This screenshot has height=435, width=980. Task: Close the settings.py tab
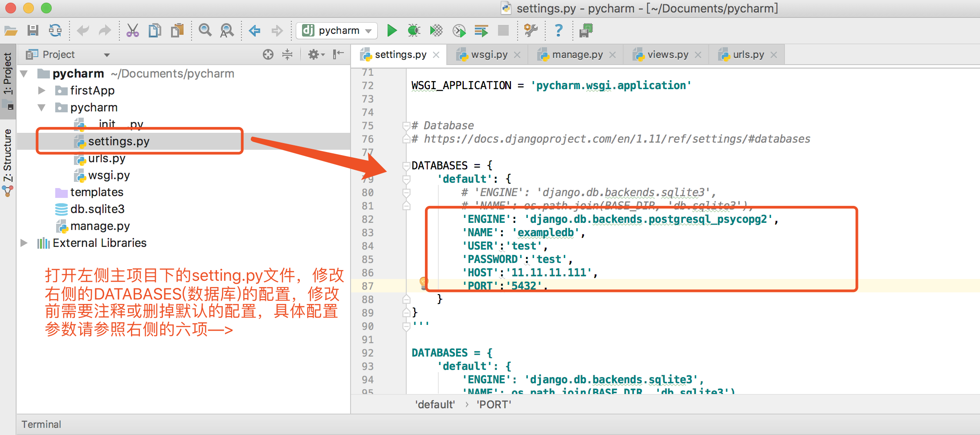point(436,55)
